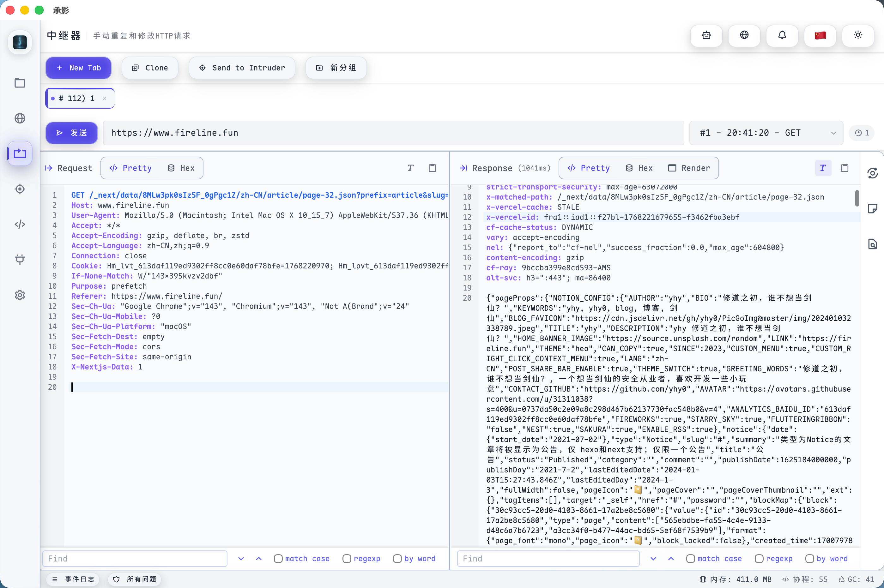Image resolution: width=884 pixels, height=588 pixels.
Task: Jump to previous match in Response find
Action: 671,559
